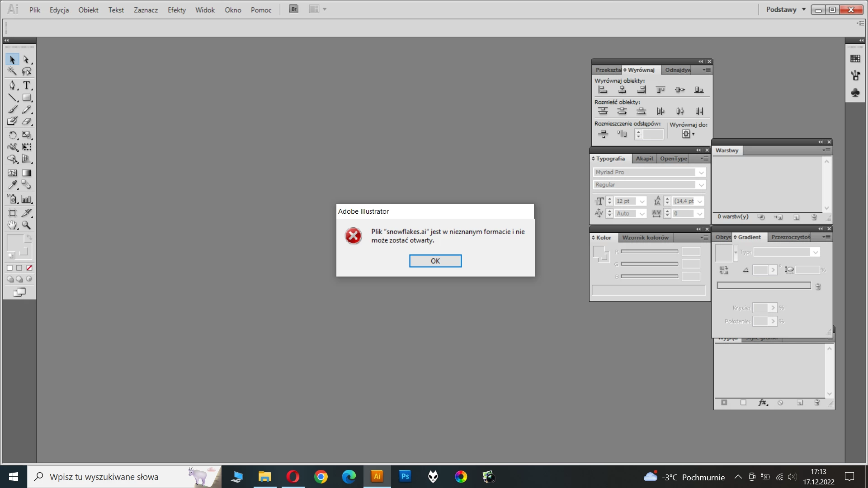
Task: Select the Pen tool
Action: click(x=12, y=85)
